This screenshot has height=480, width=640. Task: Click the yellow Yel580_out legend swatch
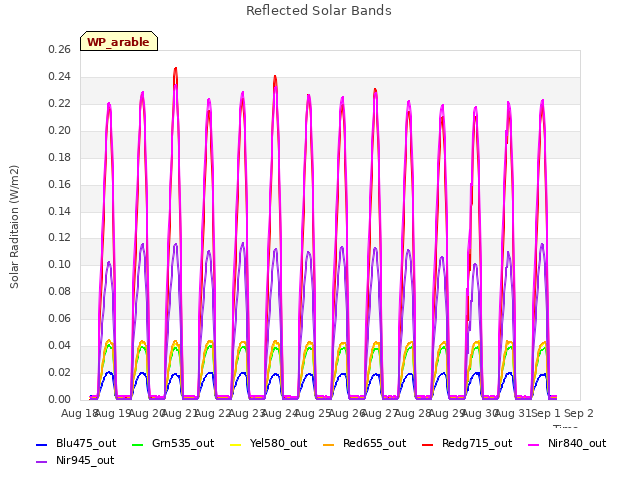tap(236, 445)
